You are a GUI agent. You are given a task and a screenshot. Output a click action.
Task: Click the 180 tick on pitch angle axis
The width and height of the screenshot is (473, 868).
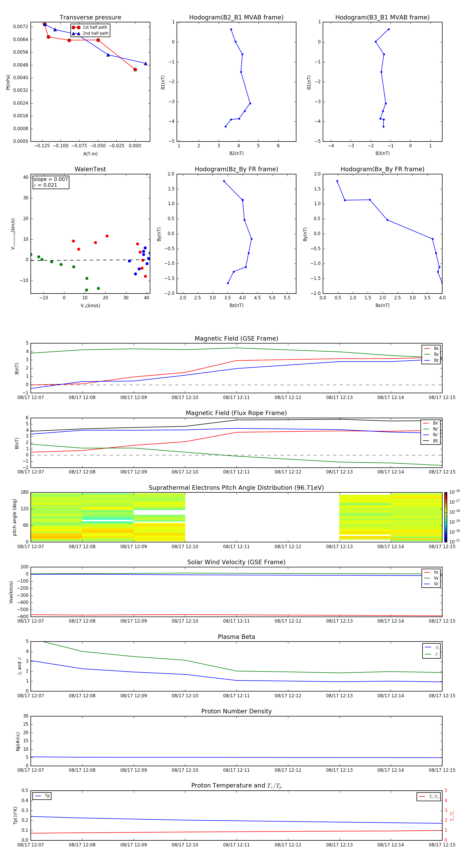pos(25,492)
